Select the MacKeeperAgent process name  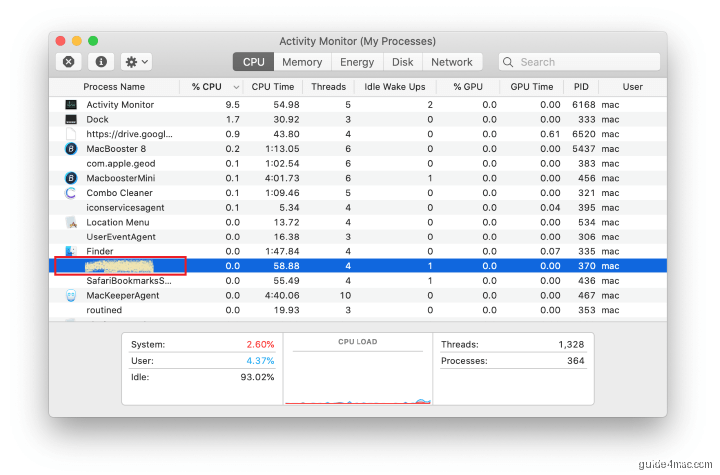[123, 295]
